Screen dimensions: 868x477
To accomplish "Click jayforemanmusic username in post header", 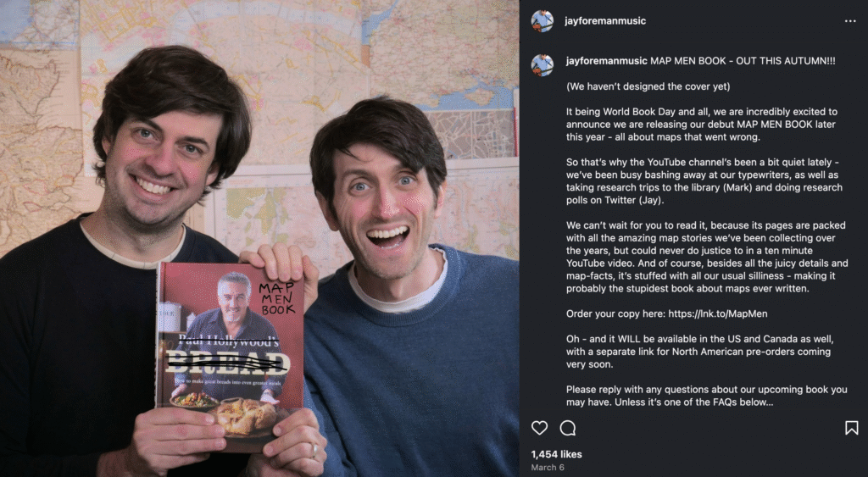I will [605, 21].
